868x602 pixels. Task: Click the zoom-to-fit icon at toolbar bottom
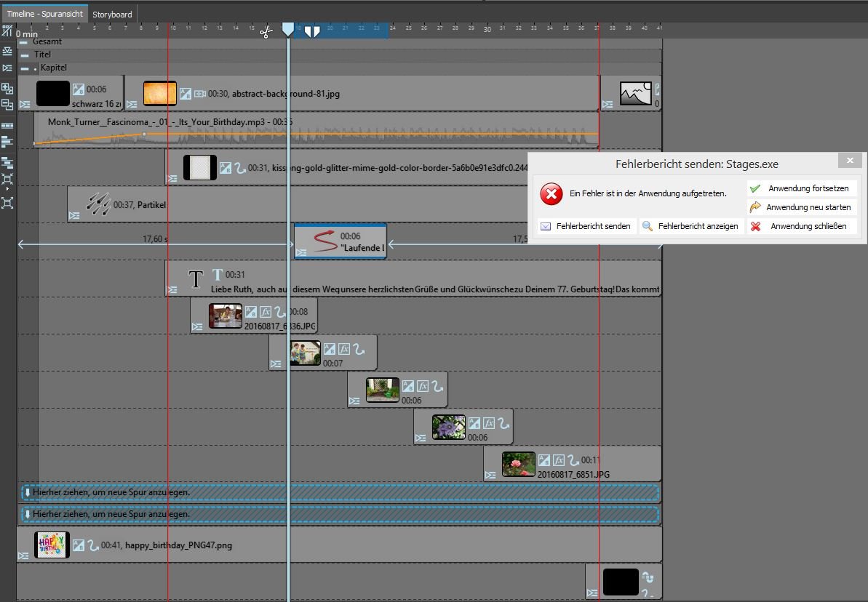click(x=7, y=203)
